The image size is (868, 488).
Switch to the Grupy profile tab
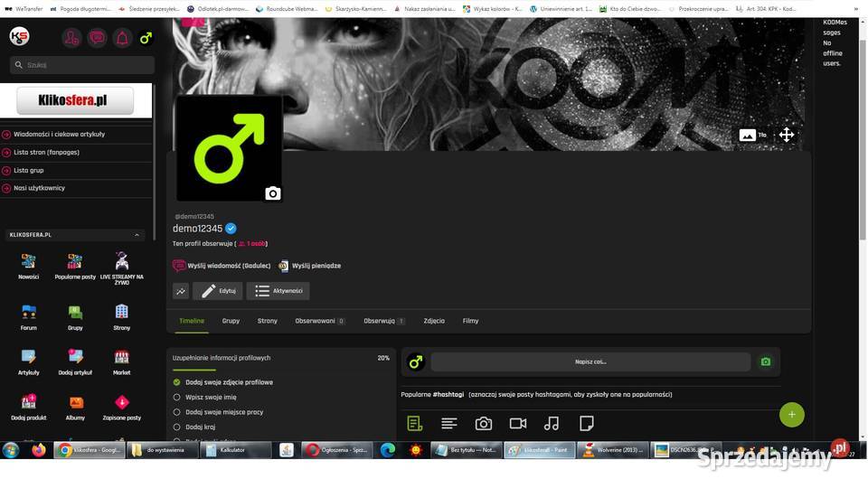[231, 321]
